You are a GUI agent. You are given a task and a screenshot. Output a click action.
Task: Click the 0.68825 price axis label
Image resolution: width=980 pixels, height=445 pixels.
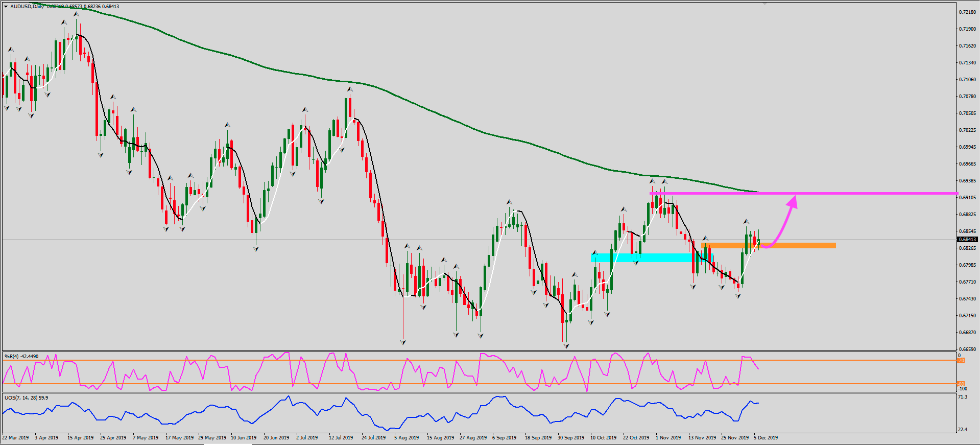pos(967,214)
